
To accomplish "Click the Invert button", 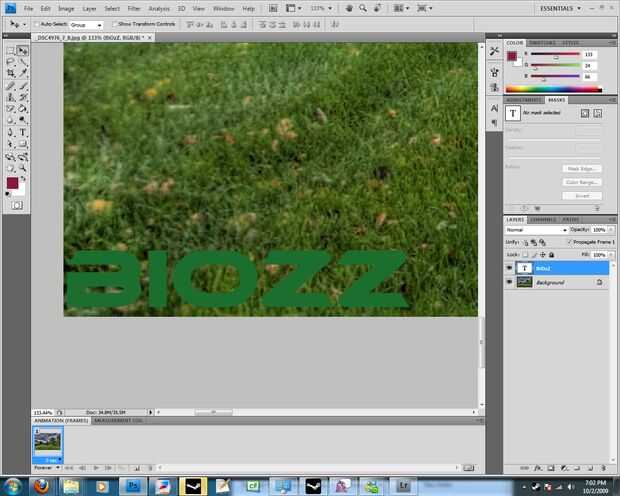I will point(582,196).
